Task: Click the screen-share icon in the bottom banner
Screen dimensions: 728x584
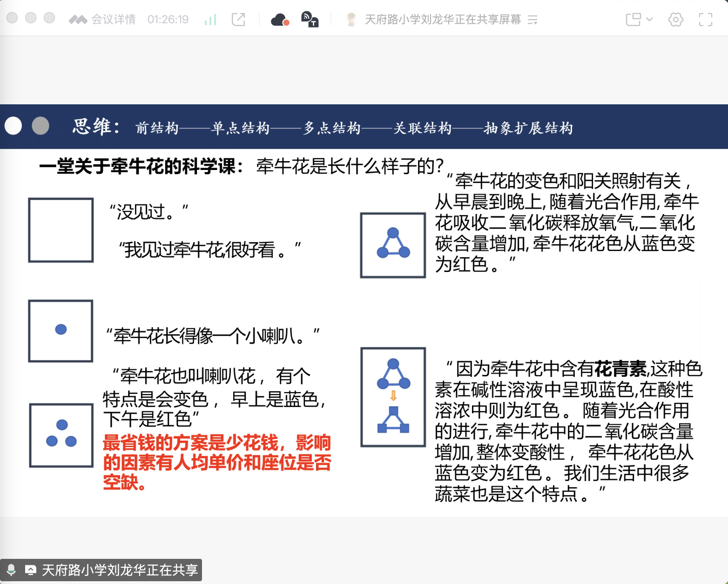Action: pos(31,569)
